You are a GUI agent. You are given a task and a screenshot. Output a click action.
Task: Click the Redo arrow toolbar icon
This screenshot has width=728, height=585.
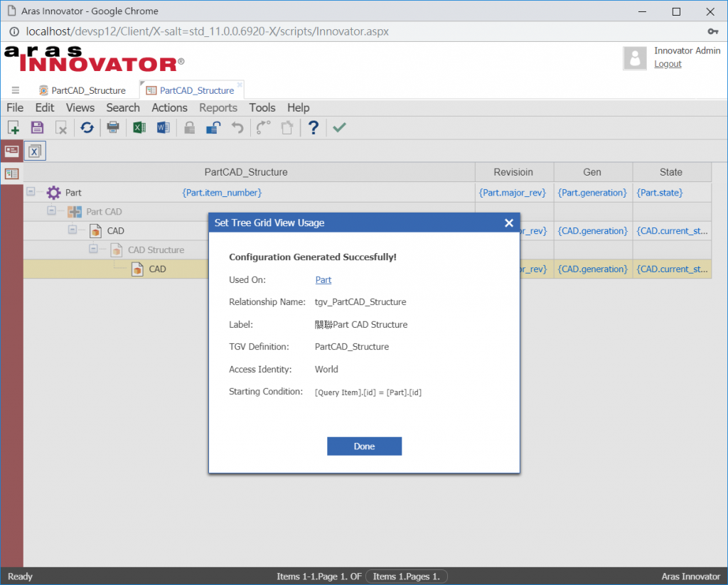tap(263, 127)
